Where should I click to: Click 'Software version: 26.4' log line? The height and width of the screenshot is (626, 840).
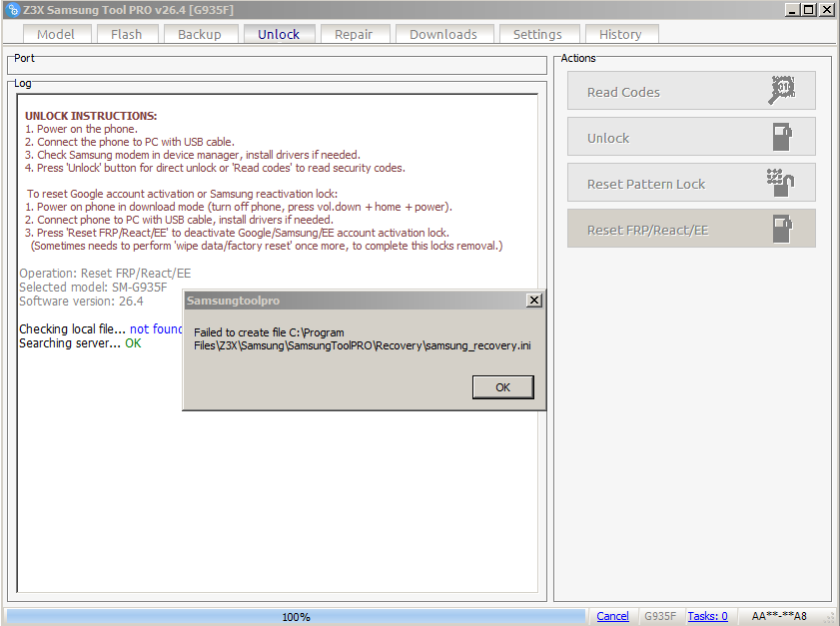(81, 301)
